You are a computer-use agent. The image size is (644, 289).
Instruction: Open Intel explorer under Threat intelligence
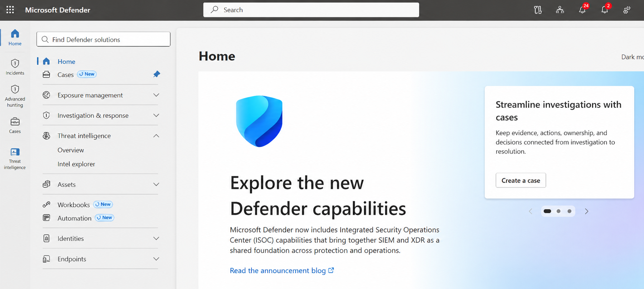76,164
